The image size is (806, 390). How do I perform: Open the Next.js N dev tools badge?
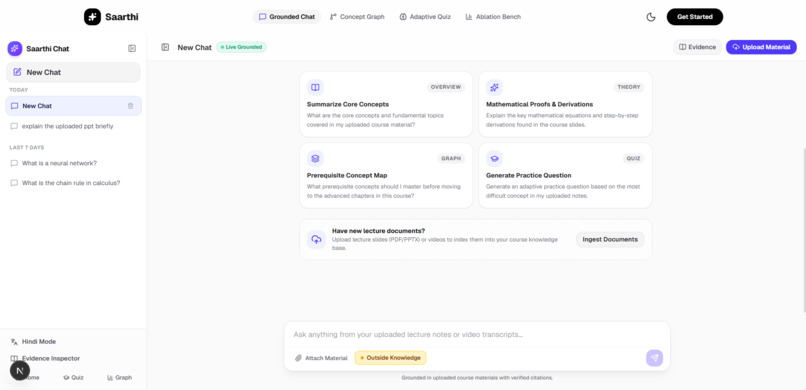[x=20, y=370]
